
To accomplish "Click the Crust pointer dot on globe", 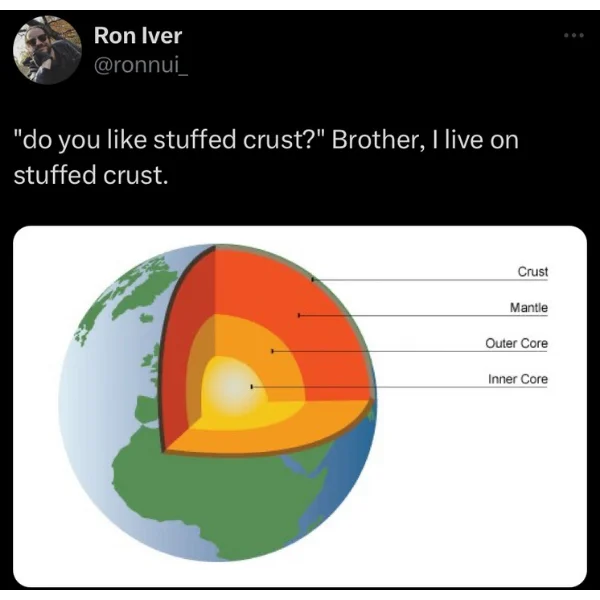I will [313, 280].
